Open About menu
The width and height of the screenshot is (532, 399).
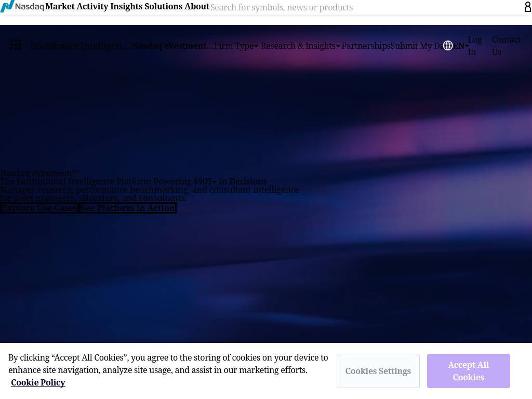click(x=197, y=6)
